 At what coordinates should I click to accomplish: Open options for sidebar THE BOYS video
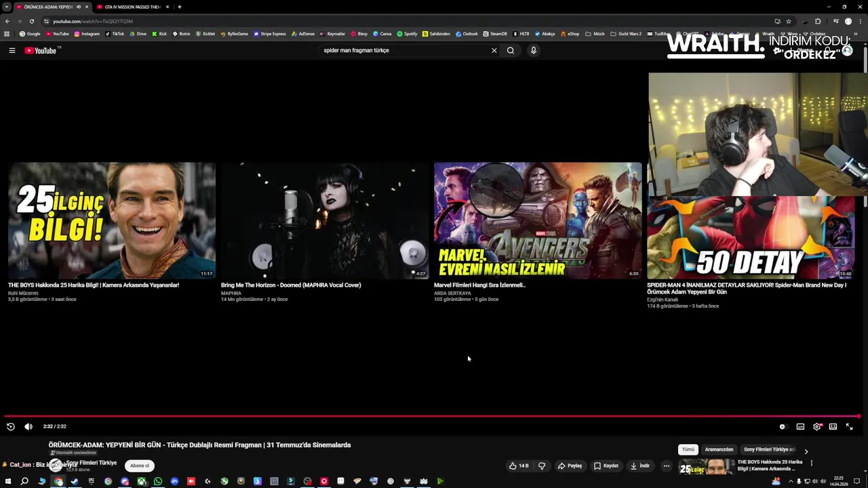tap(812, 463)
